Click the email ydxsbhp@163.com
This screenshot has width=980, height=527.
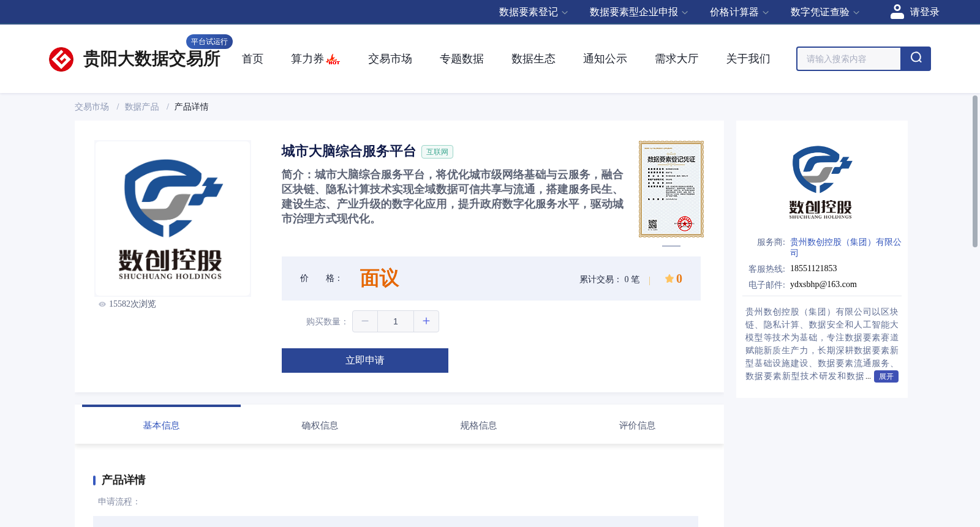(x=823, y=285)
